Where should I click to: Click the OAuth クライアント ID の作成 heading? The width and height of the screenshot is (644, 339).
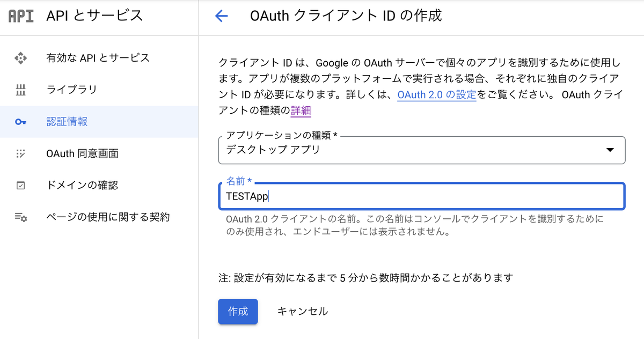[346, 16]
